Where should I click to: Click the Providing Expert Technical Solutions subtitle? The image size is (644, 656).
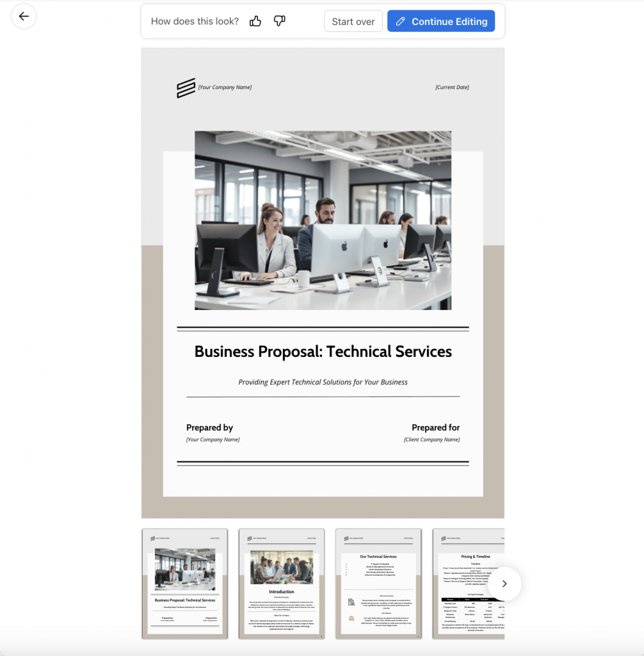pyautogui.click(x=323, y=382)
